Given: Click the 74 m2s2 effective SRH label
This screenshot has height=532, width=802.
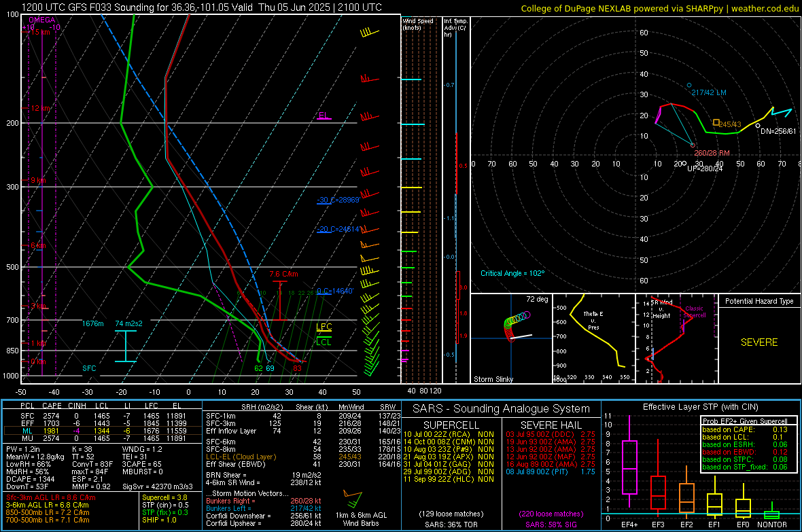Looking at the screenshot, I should coord(129,324).
